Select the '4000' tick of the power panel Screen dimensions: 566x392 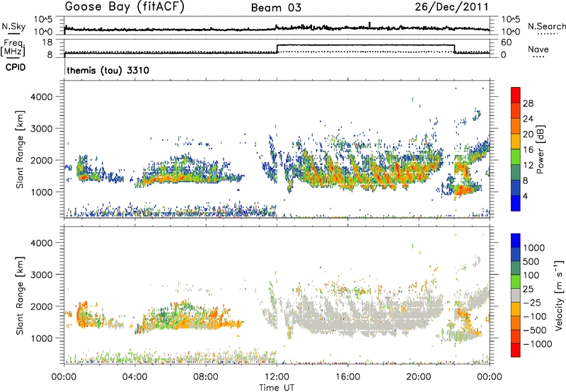(42, 97)
